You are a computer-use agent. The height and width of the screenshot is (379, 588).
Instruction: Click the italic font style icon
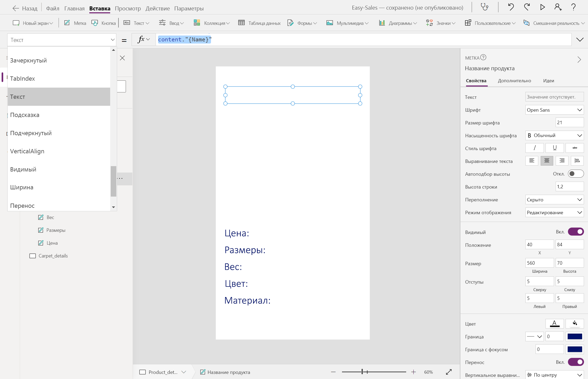[534, 148]
